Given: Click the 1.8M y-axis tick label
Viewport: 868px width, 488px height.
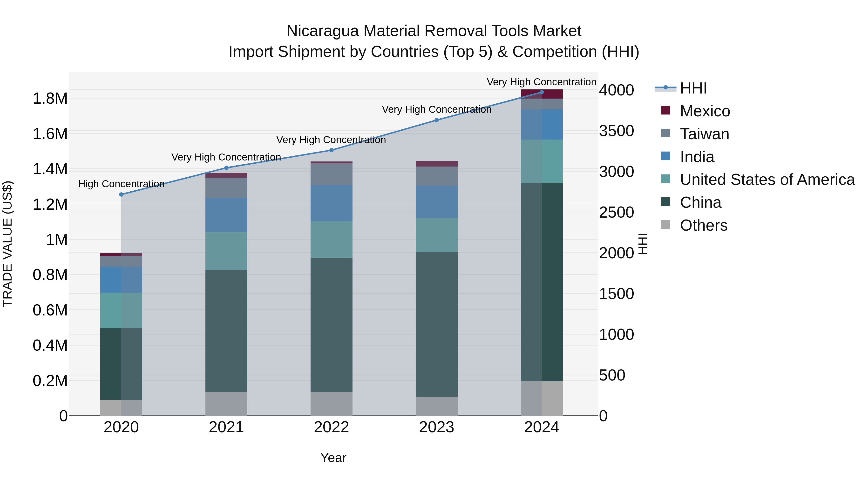Looking at the screenshot, I should 50,99.
